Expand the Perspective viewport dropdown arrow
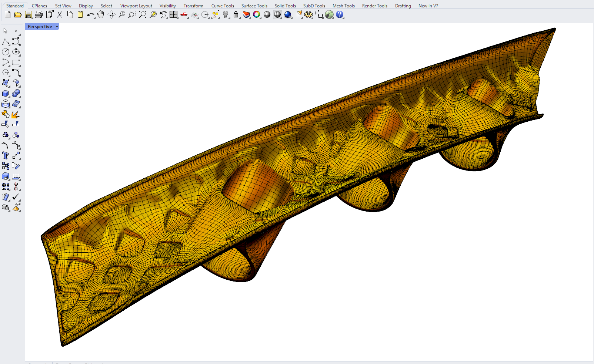 point(57,27)
